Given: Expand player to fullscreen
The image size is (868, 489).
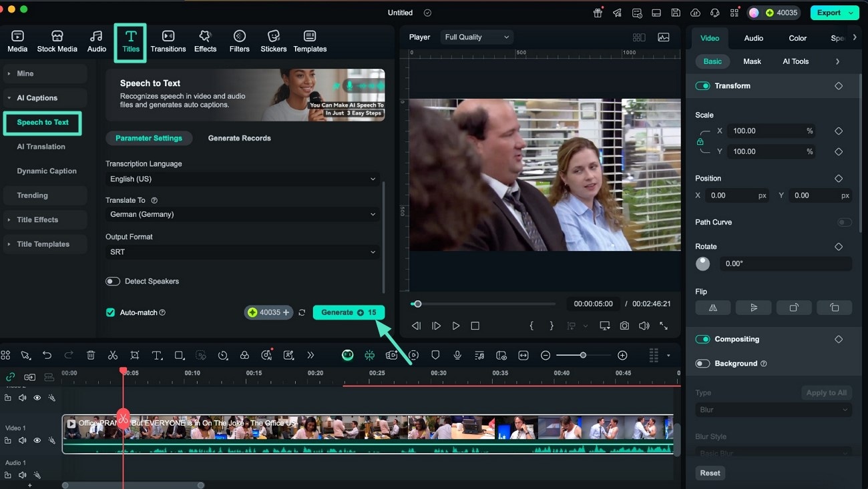Looking at the screenshot, I should (664, 326).
